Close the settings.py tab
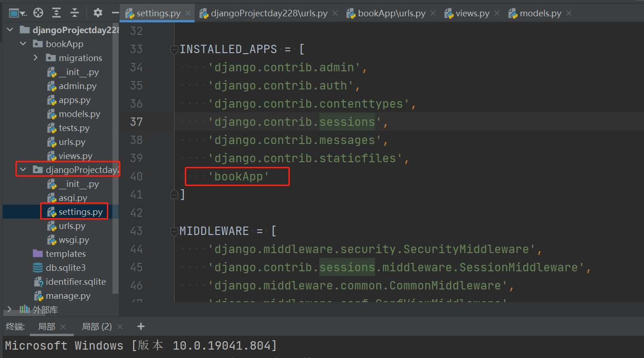The image size is (644, 358). pos(188,14)
